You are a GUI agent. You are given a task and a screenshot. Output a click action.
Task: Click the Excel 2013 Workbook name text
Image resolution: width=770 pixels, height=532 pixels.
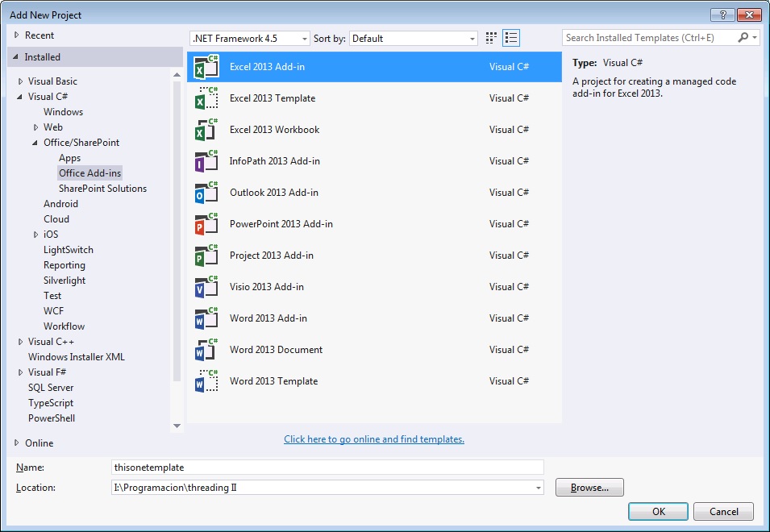point(274,130)
